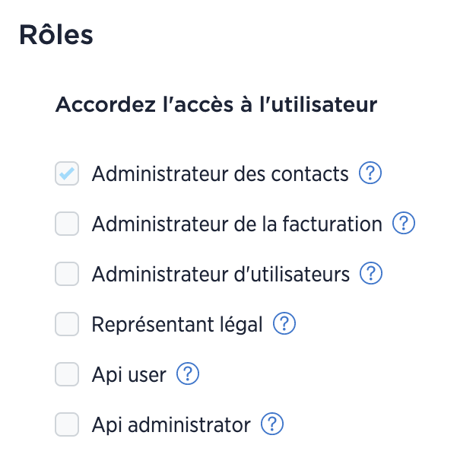Tick the Api administrator checkbox
This screenshot has height=464, width=476.
click(67, 424)
